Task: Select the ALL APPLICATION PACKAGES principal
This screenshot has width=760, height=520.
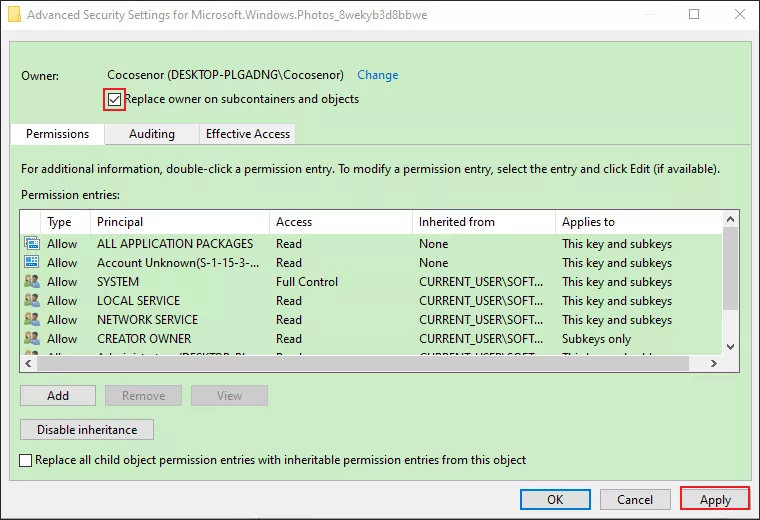Action: 175,243
